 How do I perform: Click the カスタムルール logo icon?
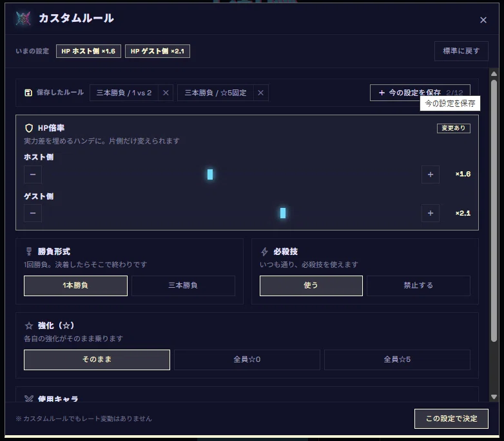(23, 19)
